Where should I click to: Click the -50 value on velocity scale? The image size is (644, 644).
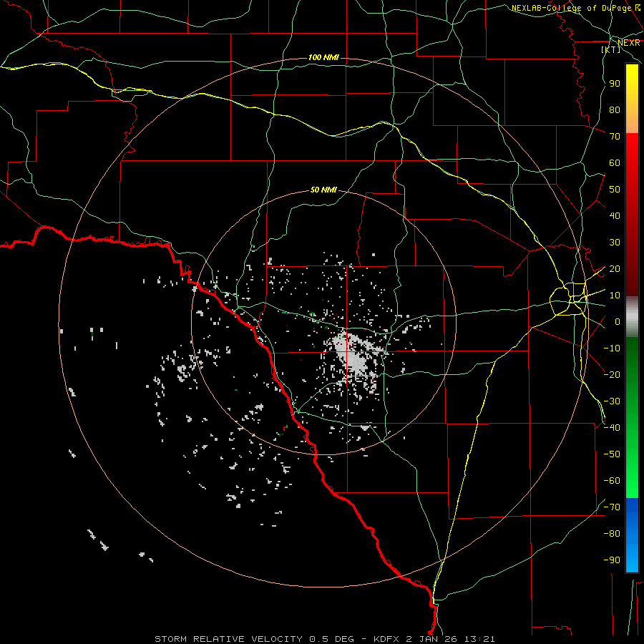tap(612, 454)
